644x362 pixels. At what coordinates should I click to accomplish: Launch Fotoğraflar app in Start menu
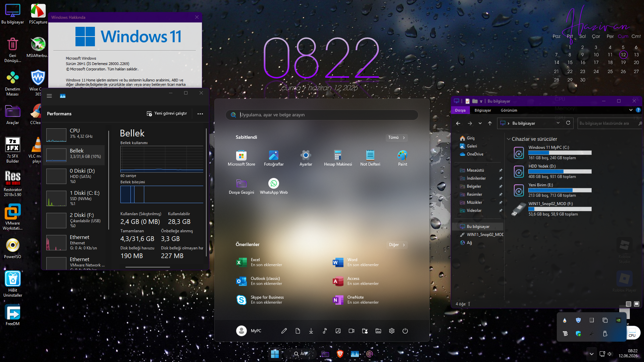(274, 158)
